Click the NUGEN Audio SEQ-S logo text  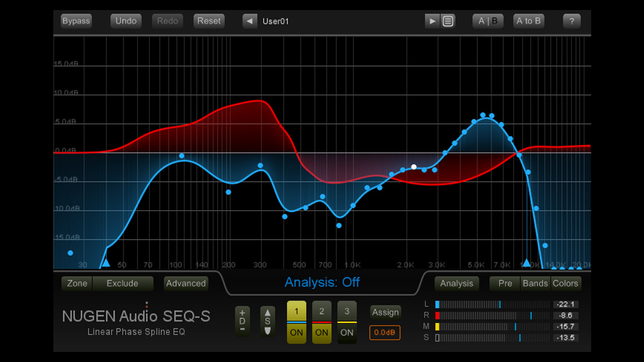tap(136, 317)
